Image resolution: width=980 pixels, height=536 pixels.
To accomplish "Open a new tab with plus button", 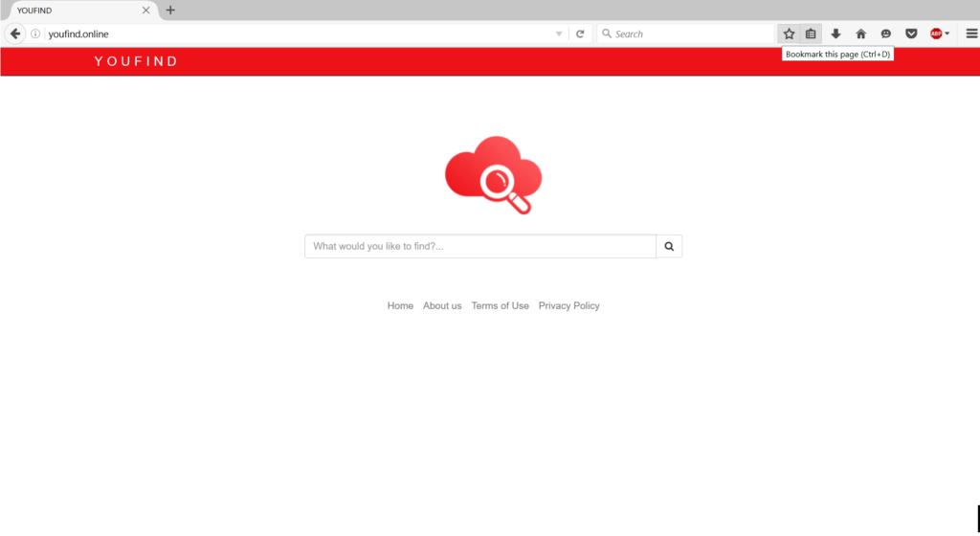I will coord(170,11).
